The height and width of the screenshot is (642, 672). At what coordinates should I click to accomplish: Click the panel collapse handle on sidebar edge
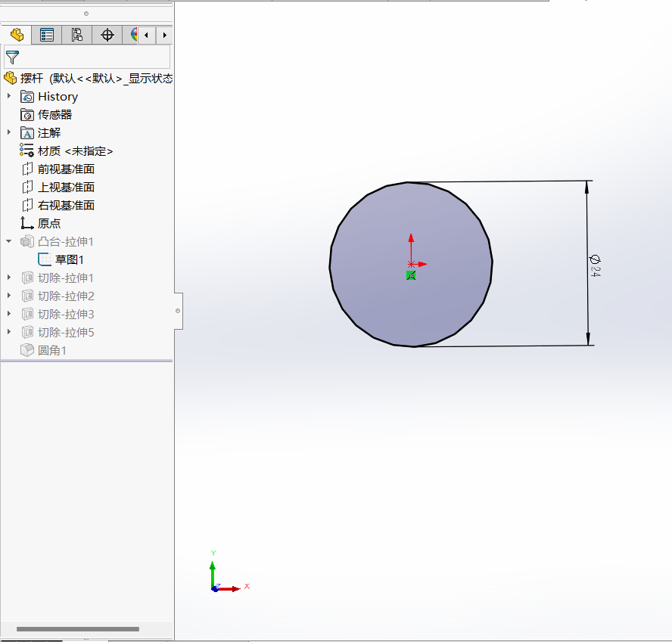point(179,311)
